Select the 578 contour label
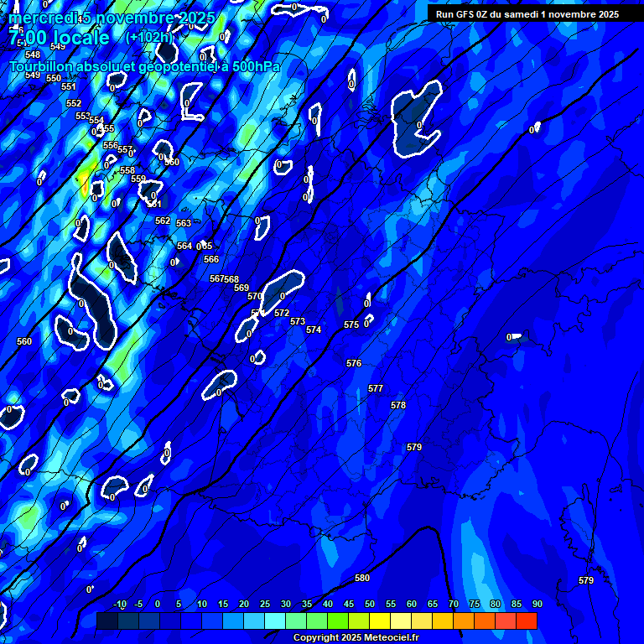644x644 pixels. pyautogui.click(x=398, y=405)
